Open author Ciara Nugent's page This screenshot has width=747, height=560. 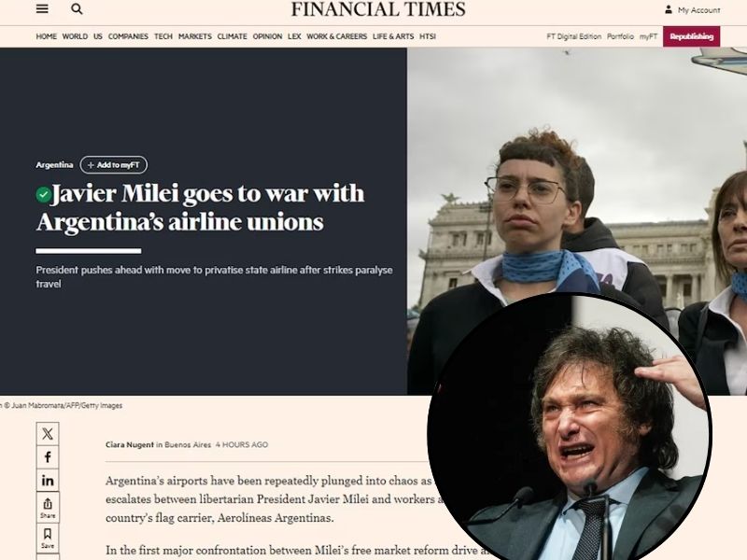[x=130, y=445]
